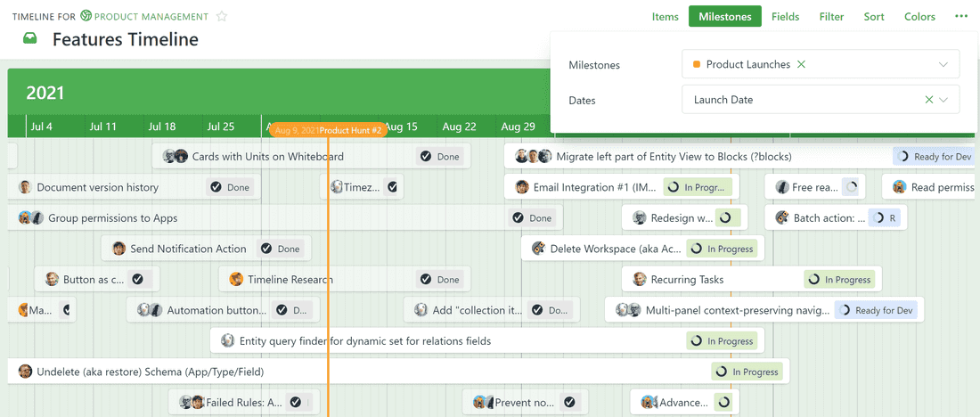Click the favorite star icon
This screenshot has height=417, width=980.
[x=222, y=17]
